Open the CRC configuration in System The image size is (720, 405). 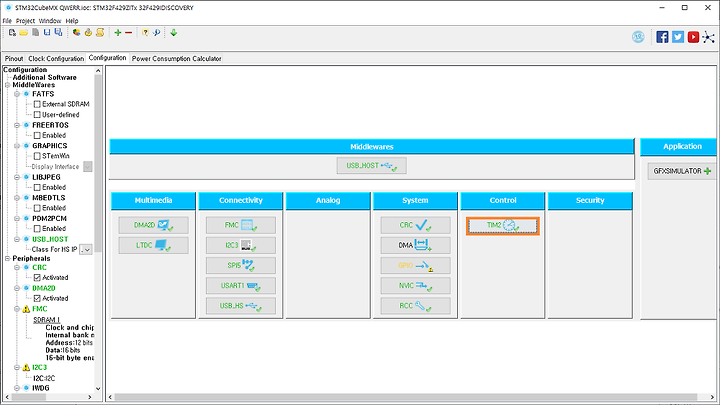click(x=415, y=225)
